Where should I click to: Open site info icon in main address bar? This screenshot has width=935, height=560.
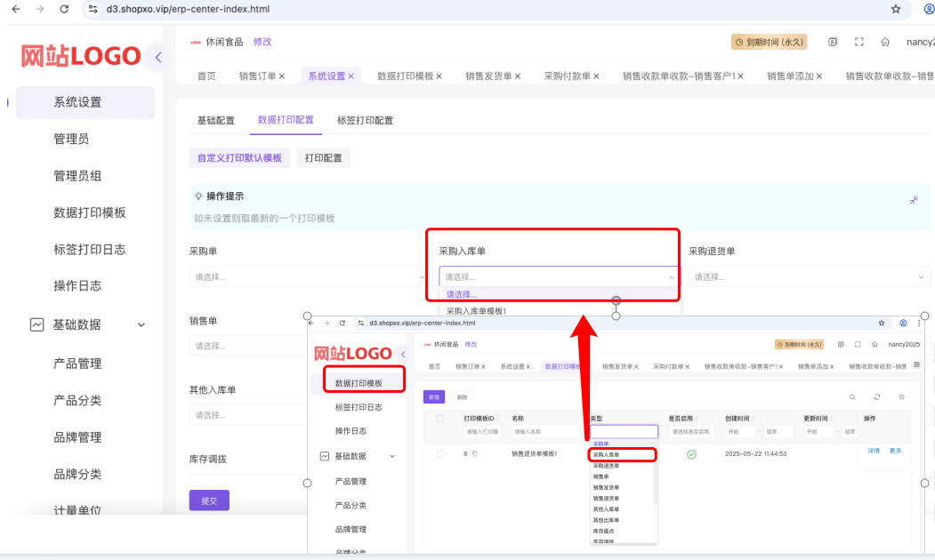click(93, 9)
